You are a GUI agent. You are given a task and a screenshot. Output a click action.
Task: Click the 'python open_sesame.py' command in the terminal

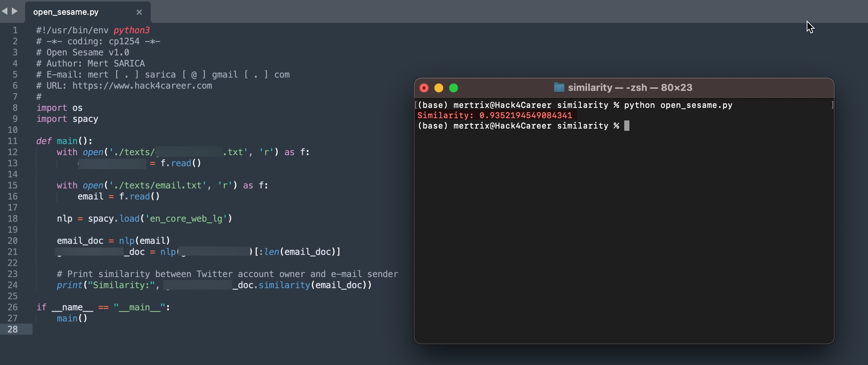click(678, 105)
